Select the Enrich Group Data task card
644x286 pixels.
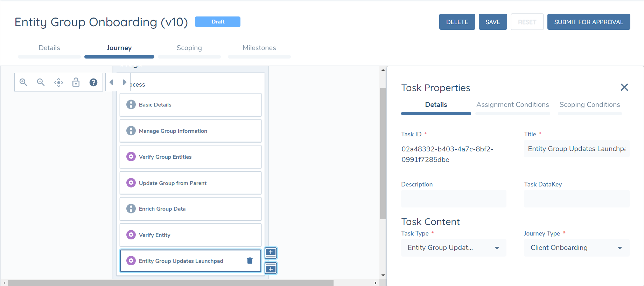[x=190, y=209]
